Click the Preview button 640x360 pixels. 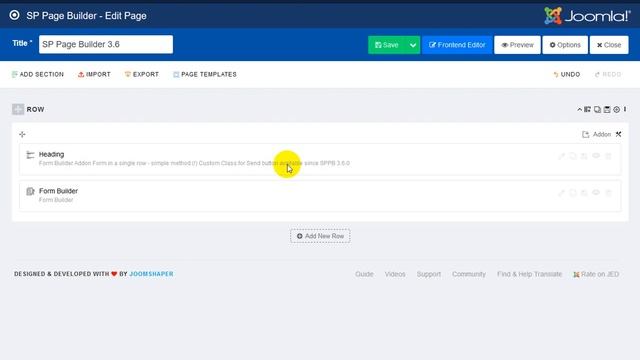tap(517, 45)
